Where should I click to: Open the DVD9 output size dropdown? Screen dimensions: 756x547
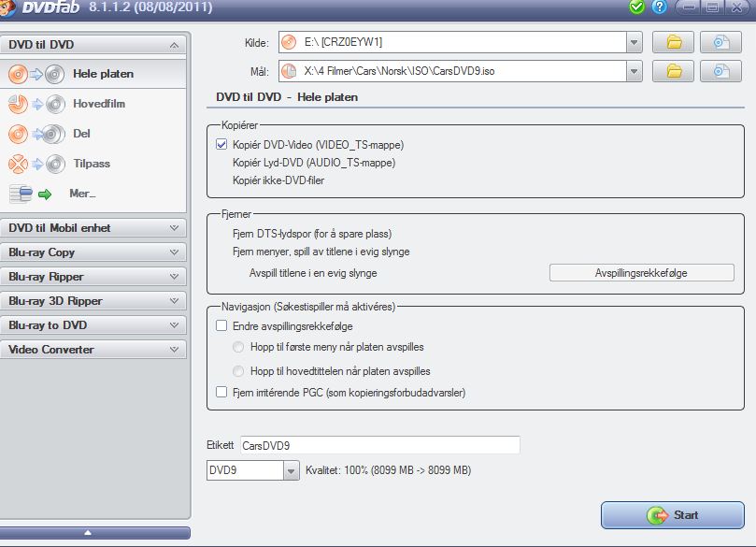(291, 470)
